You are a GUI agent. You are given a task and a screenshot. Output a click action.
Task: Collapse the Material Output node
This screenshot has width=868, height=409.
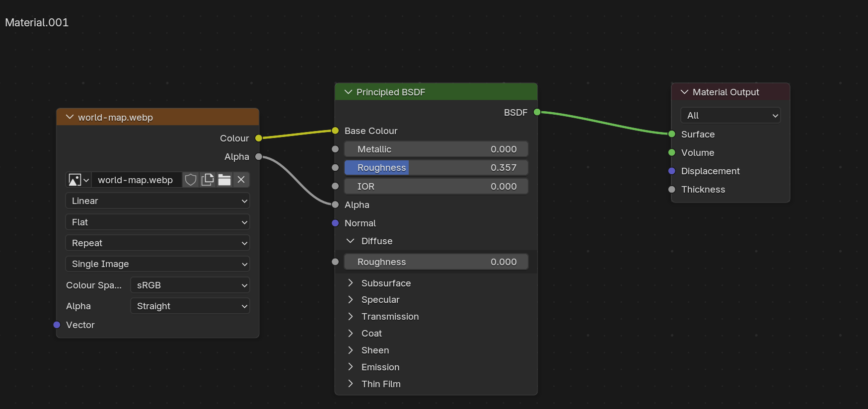tap(684, 92)
